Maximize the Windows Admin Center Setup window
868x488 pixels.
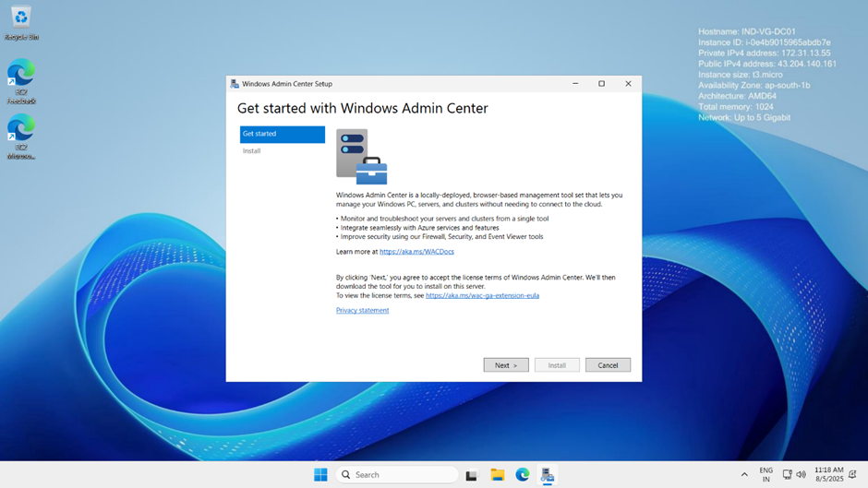[x=602, y=84]
